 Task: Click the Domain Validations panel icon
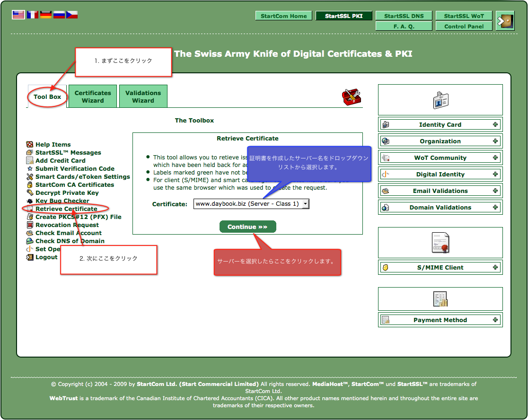pos(386,208)
